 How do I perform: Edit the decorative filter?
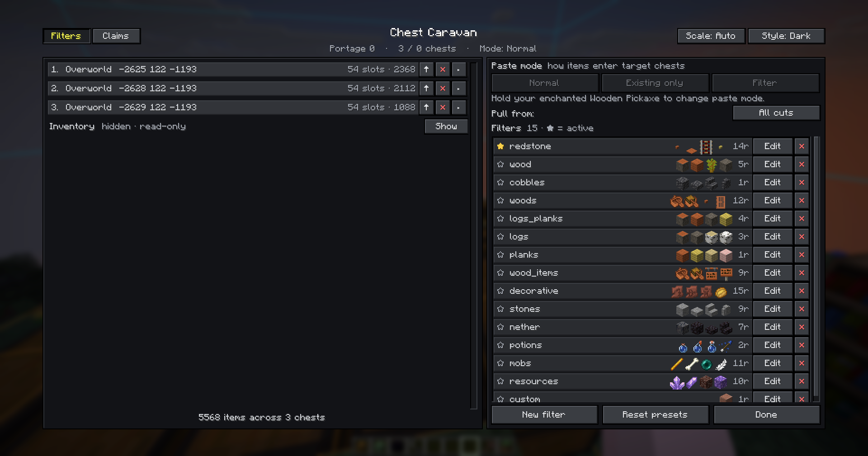click(x=772, y=291)
